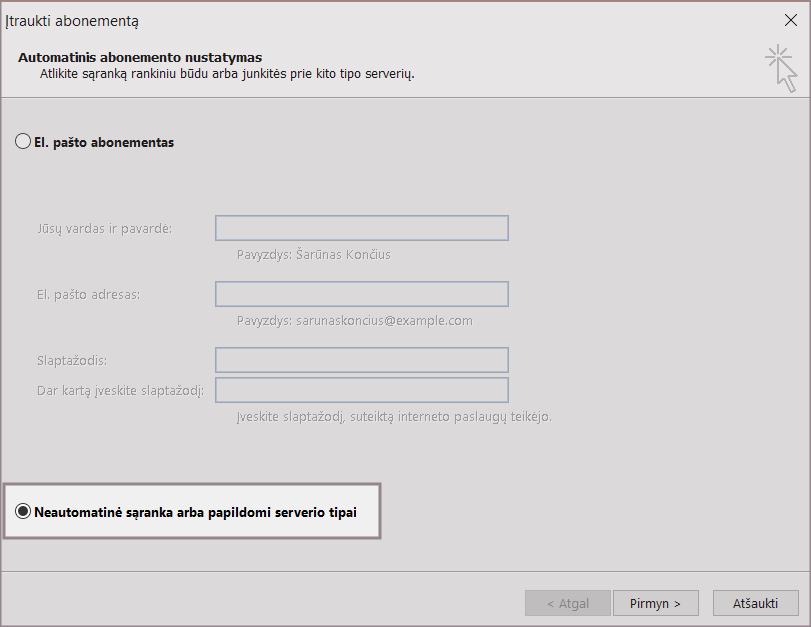Focus the El. pašto adresas text box

coord(361,294)
